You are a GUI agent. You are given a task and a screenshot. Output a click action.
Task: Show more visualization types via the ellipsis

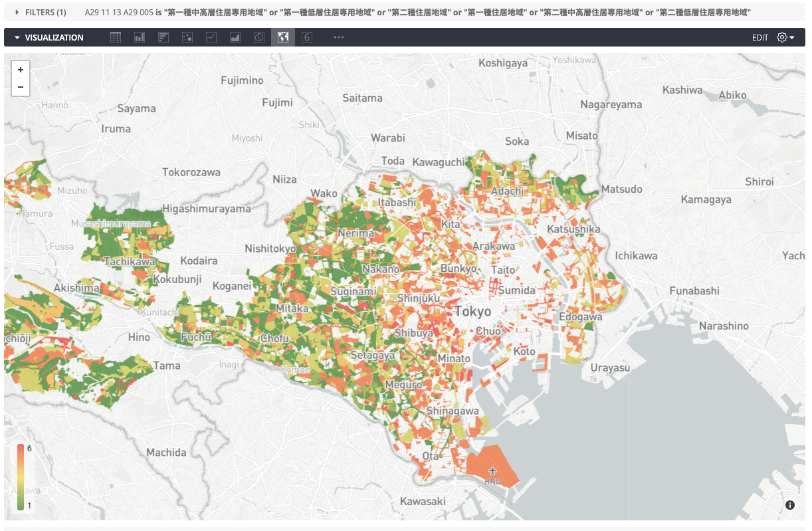338,37
